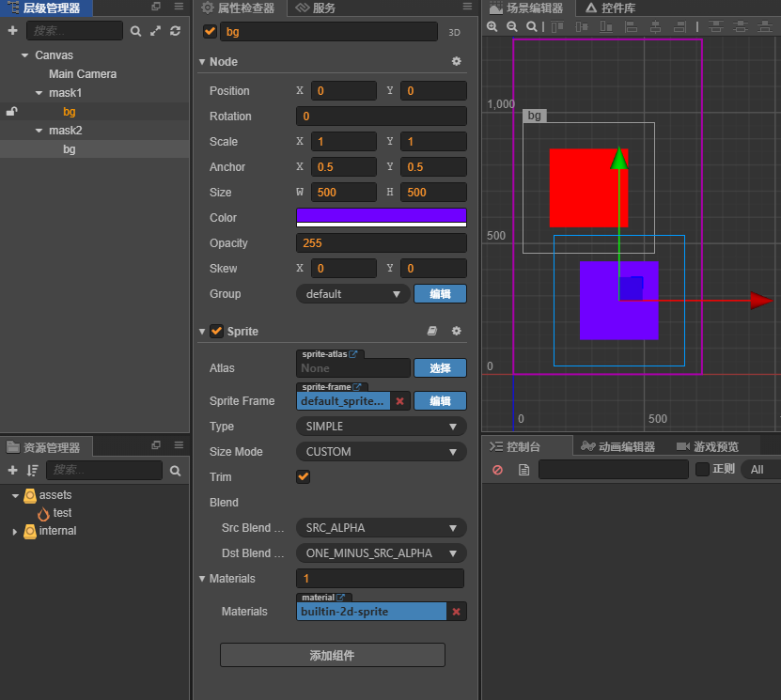Enable the regex (正则) checkbox in console

pos(702,469)
